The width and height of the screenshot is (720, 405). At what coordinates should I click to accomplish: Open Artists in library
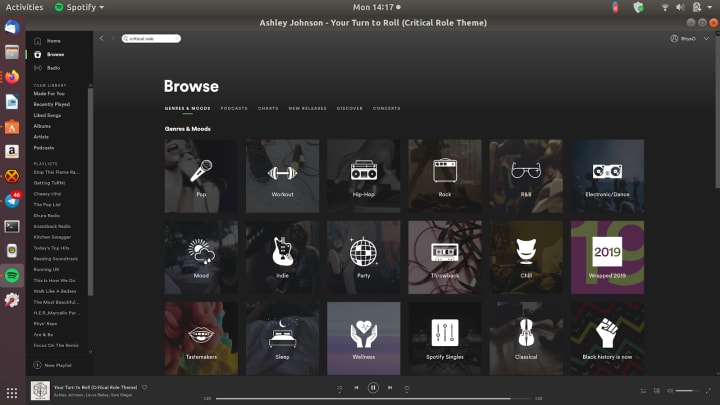pyautogui.click(x=41, y=137)
